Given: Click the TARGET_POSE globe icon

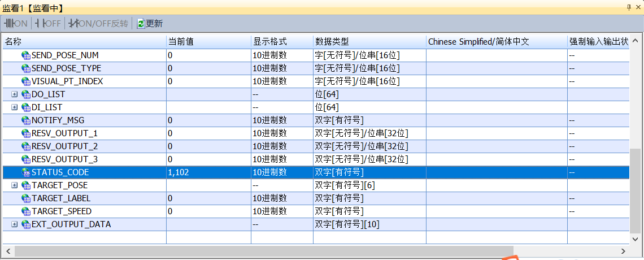Looking at the screenshot, I should coord(27,185).
